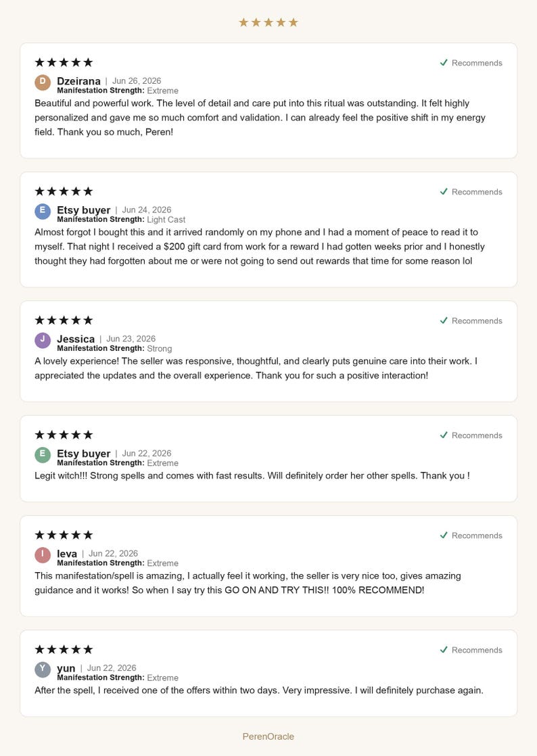Click the PerenOracle shop name at bottom
Image resolution: width=537 pixels, height=756 pixels.
[x=268, y=736]
